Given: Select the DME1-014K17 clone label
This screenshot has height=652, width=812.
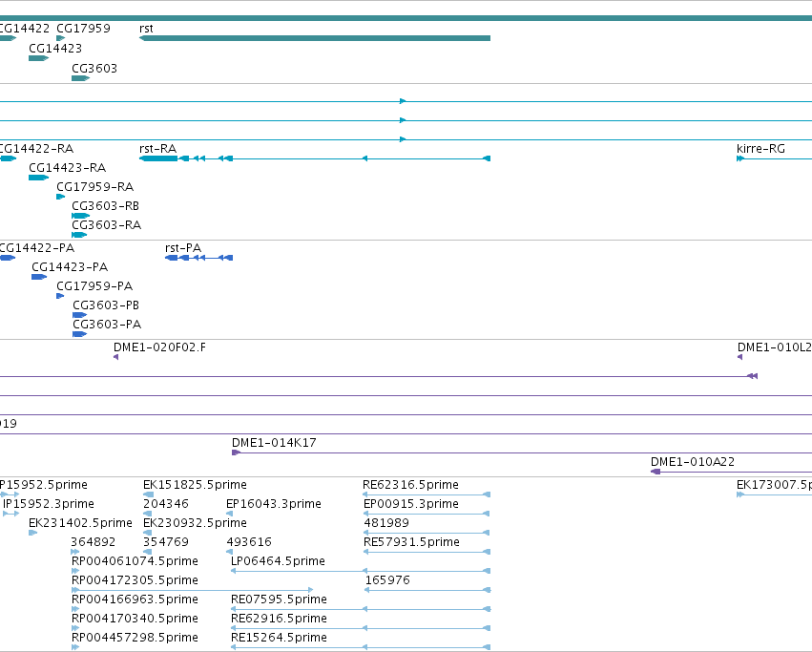Looking at the screenshot, I should [x=274, y=443].
